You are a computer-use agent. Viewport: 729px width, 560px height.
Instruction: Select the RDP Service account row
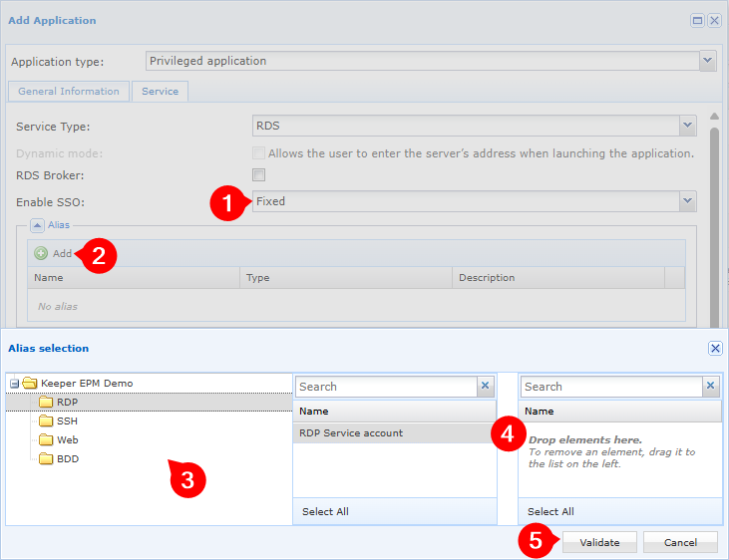(394, 433)
